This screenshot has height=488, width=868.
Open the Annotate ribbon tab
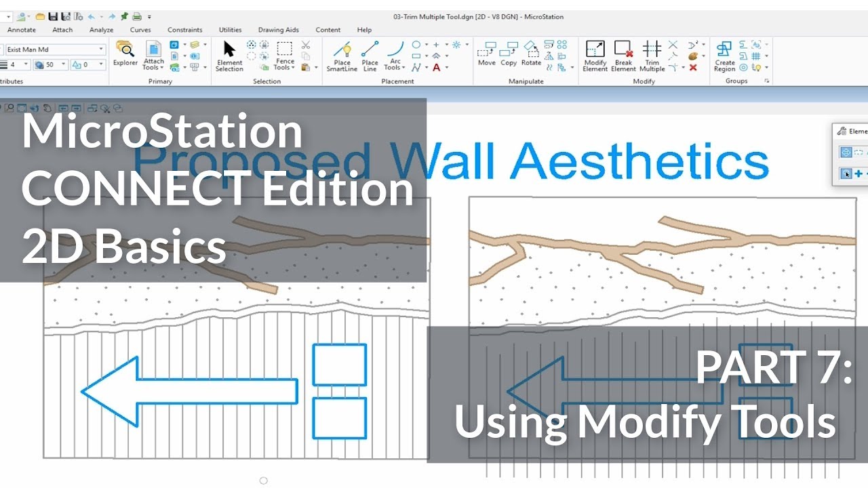(22, 30)
